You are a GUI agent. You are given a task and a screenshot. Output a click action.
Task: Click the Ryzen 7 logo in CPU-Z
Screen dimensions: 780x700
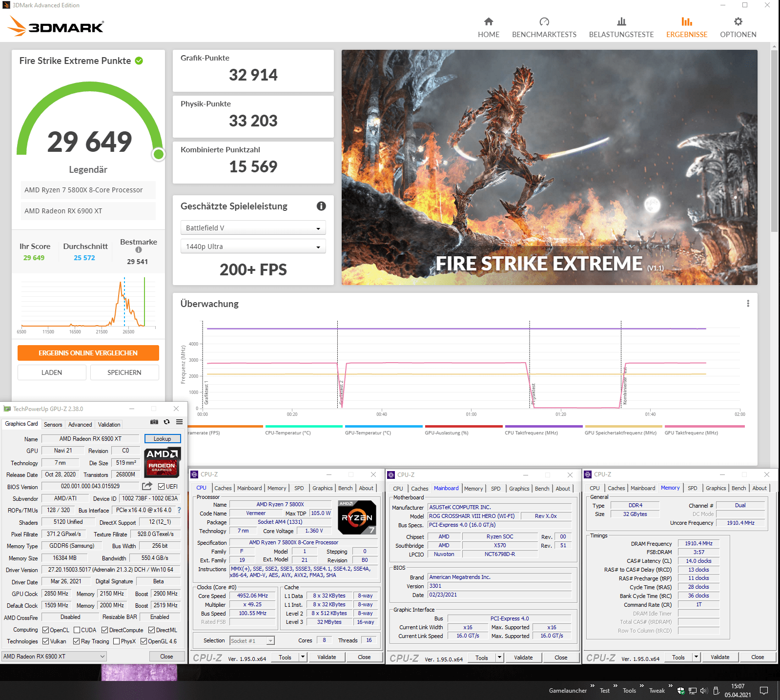click(x=357, y=517)
